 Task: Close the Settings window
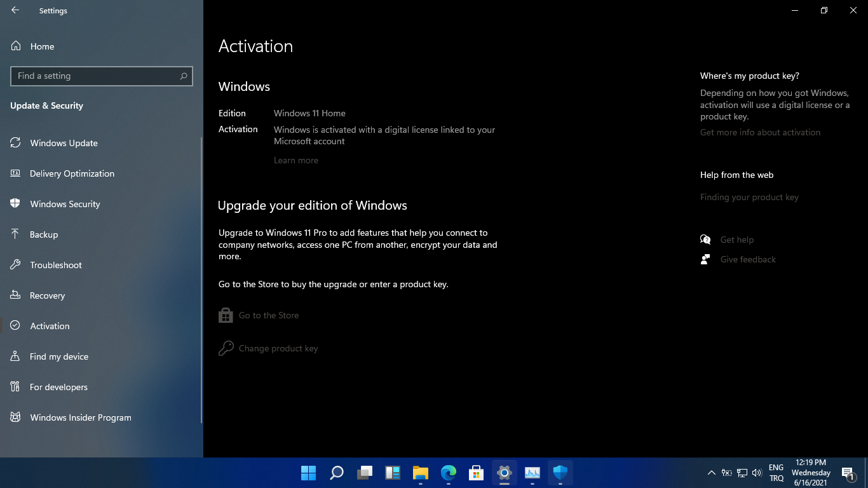pos(853,10)
